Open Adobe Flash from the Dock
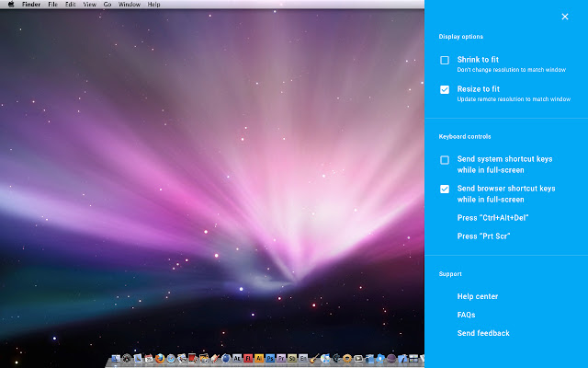The width and height of the screenshot is (588, 368). coord(248,358)
